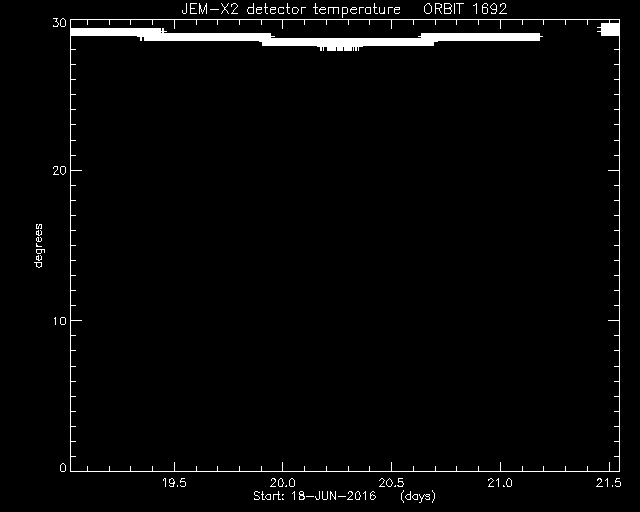Click the y-axis tick label 20

pos(59,171)
